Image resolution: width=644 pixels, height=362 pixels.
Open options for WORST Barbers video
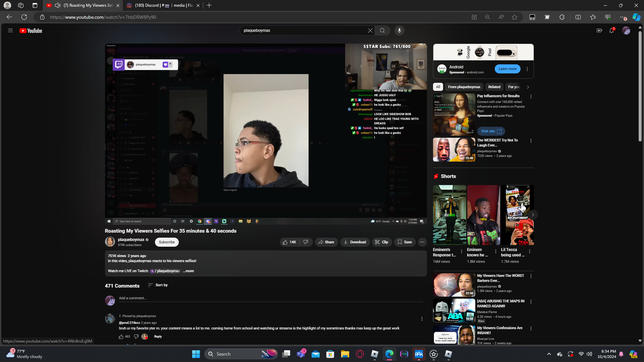coord(531,276)
